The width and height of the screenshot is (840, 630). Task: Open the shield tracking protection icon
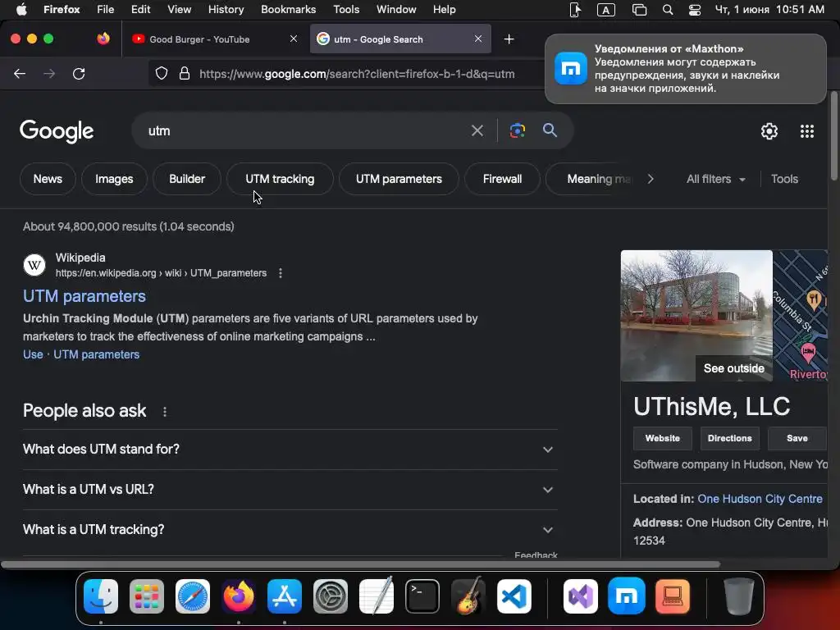(162, 73)
